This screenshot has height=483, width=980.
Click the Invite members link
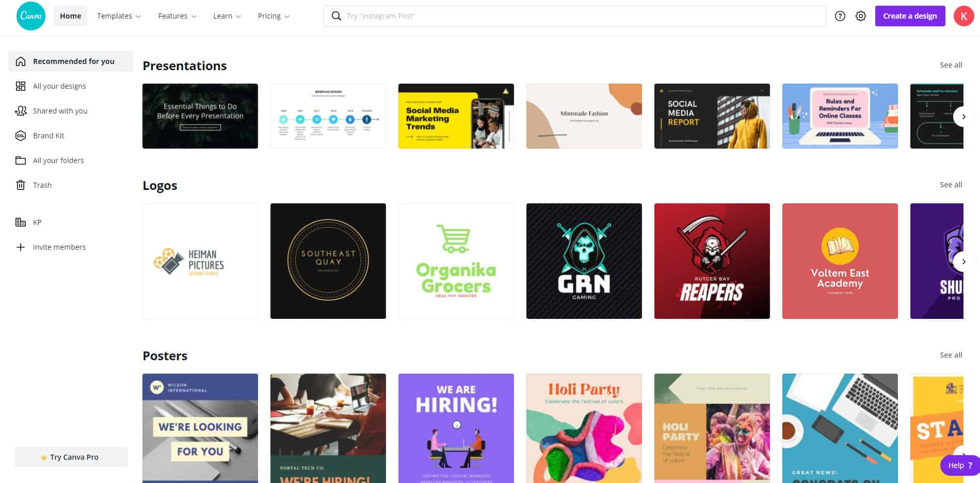71,247
